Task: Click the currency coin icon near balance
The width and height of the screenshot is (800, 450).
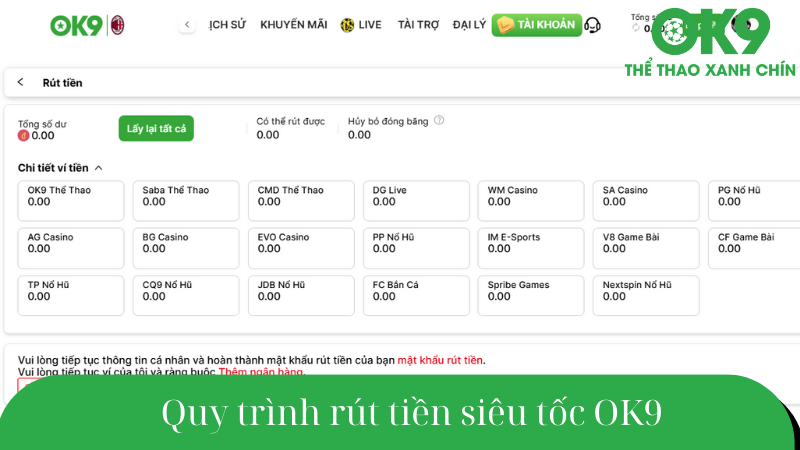Action: (x=23, y=135)
